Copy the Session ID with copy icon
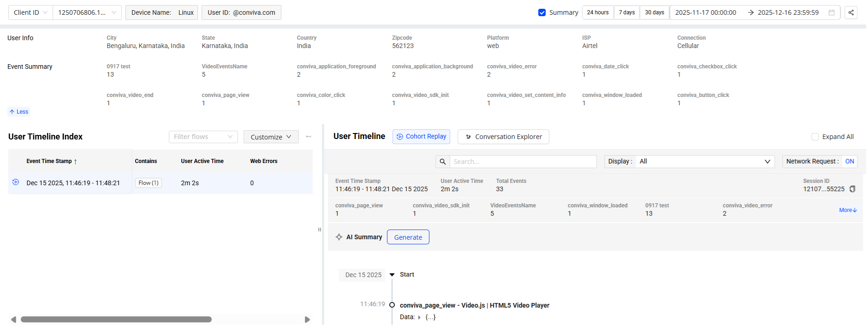This screenshot has height=327, width=868. click(x=852, y=189)
